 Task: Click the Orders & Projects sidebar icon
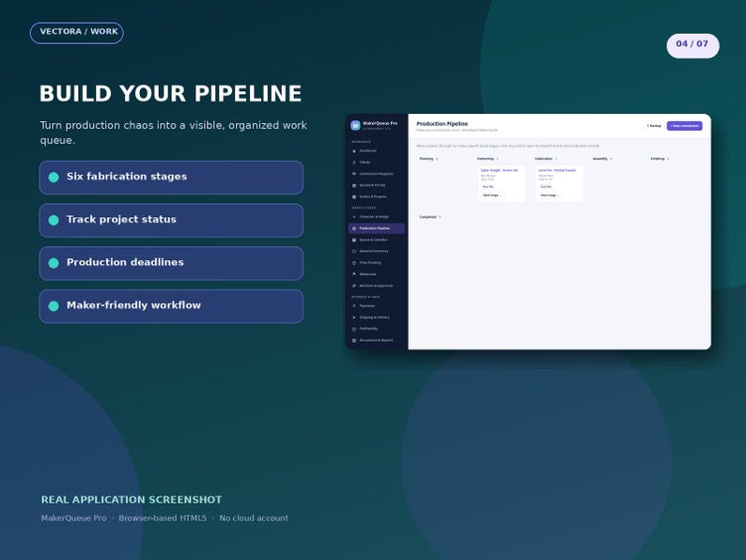click(x=354, y=196)
